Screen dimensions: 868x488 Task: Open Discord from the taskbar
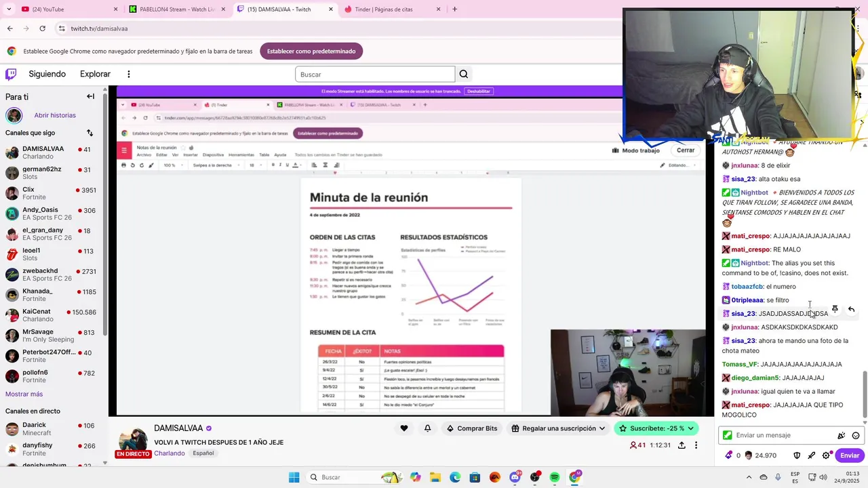(x=515, y=477)
